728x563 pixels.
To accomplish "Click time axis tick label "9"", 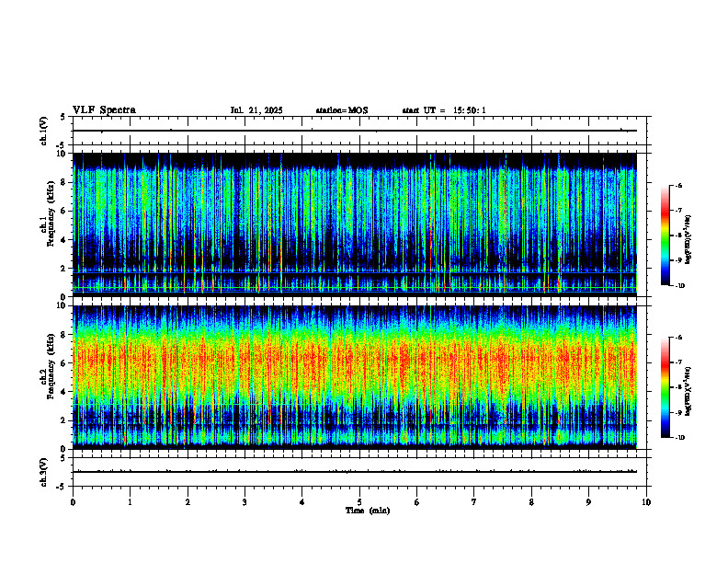I will [x=588, y=502].
